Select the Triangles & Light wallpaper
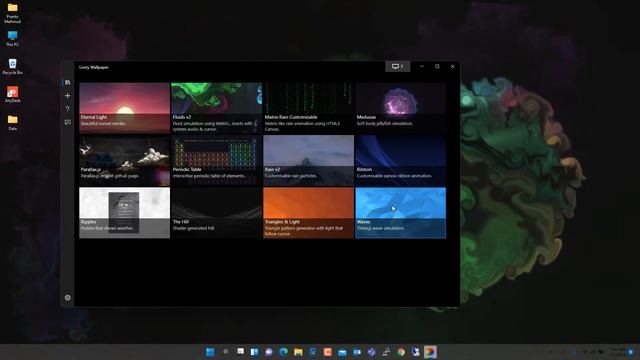Image resolution: width=640 pixels, height=360 pixels. click(x=309, y=213)
